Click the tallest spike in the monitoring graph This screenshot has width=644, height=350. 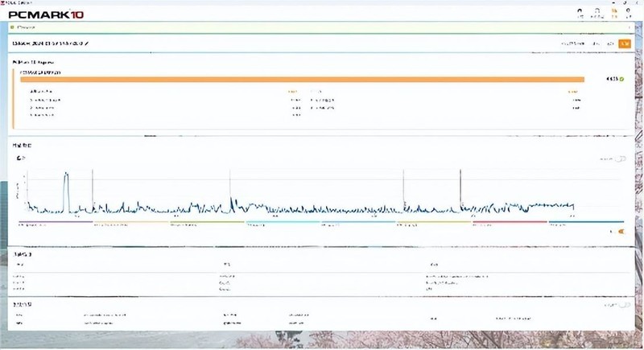[x=67, y=174]
